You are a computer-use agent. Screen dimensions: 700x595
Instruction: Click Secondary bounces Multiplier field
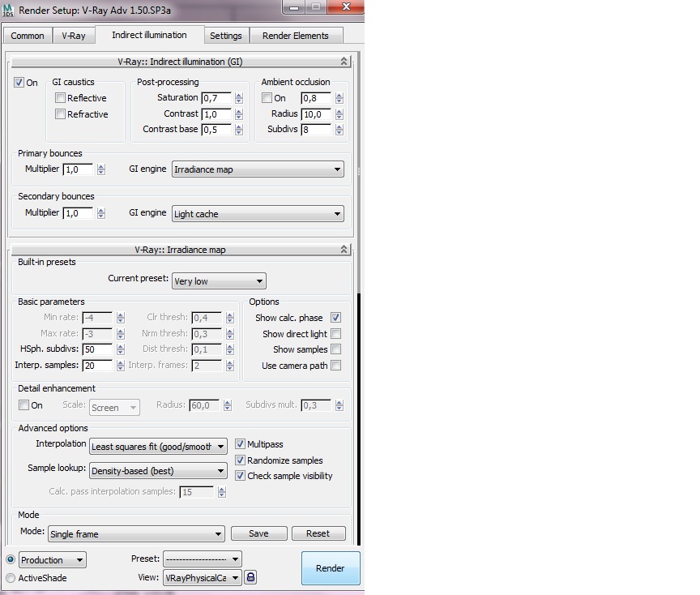78,213
